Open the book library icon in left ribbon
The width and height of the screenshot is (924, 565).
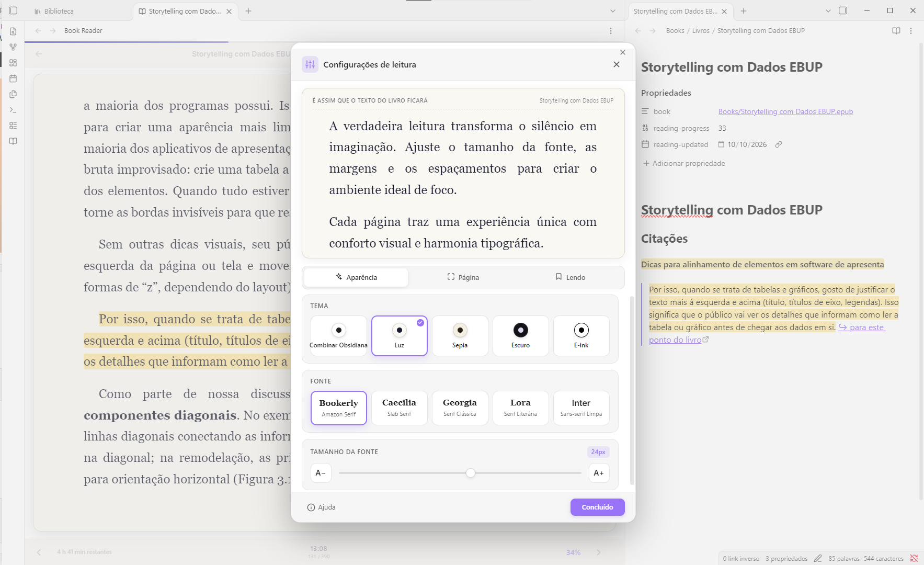13,141
